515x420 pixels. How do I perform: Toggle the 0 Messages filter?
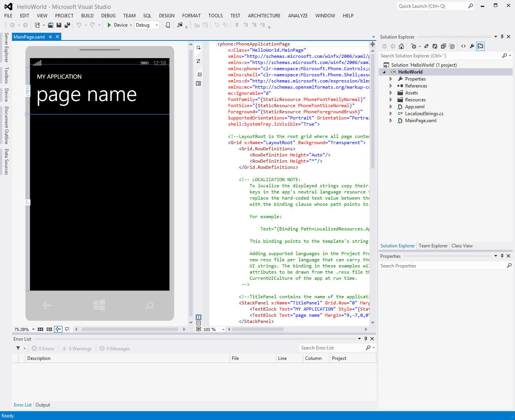[x=115, y=348]
